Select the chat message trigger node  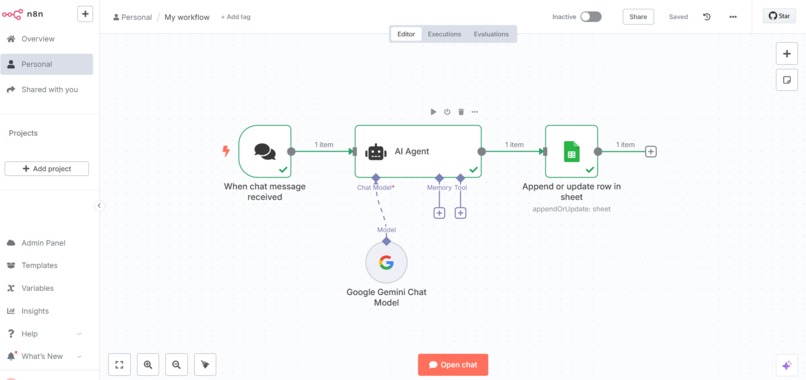click(x=265, y=151)
